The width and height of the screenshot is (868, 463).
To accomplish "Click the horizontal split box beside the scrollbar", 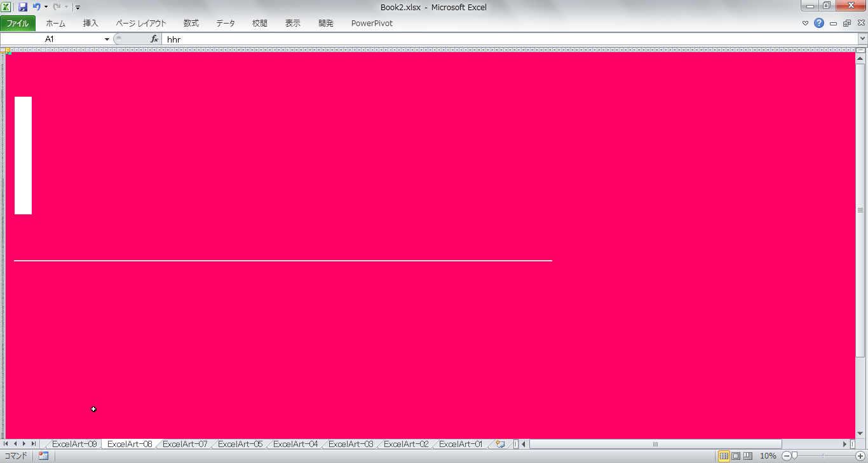I will (853, 444).
